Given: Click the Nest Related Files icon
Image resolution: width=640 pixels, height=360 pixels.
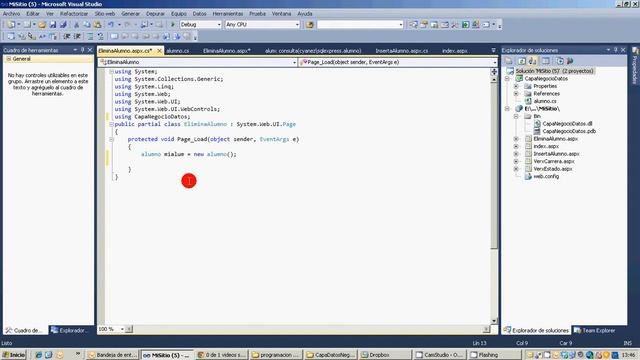Looking at the screenshot, I should pos(532,61).
